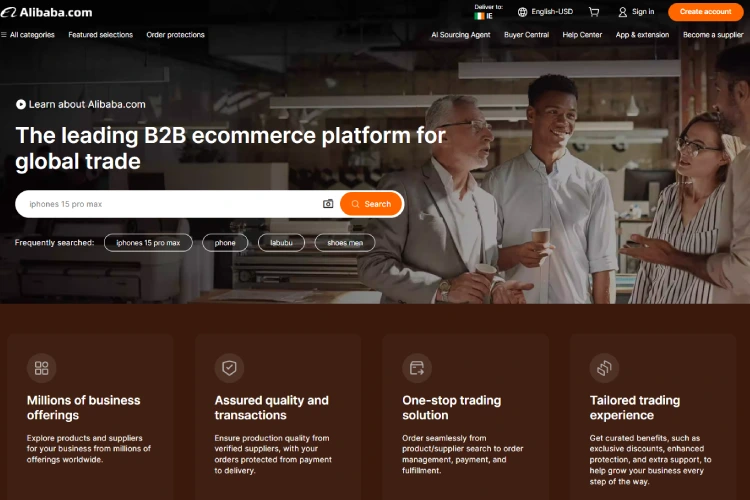
Task: Open the shopping cart icon
Action: point(594,12)
